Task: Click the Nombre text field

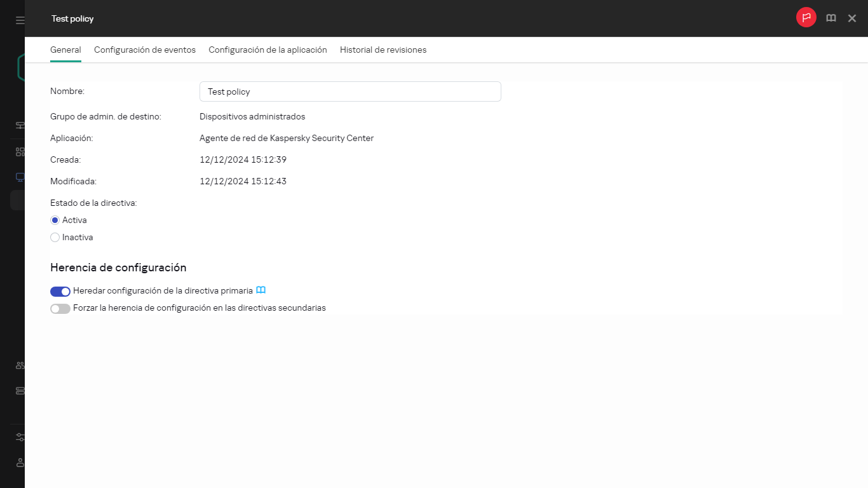Action: 350,91
